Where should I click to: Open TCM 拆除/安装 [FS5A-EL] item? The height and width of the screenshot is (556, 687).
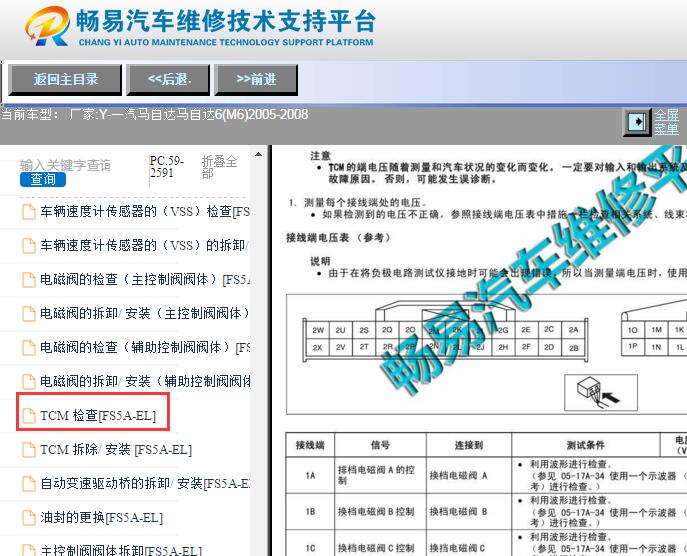[x=116, y=450]
